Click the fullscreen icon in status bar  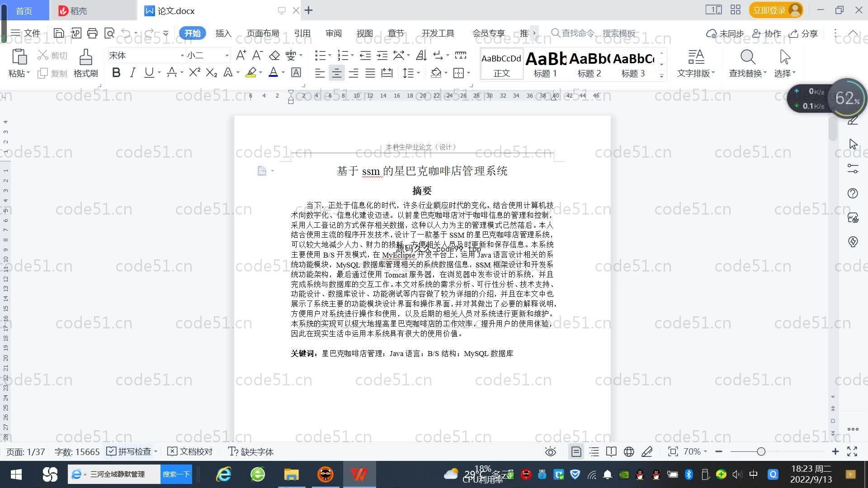click(x=852, y=451)
